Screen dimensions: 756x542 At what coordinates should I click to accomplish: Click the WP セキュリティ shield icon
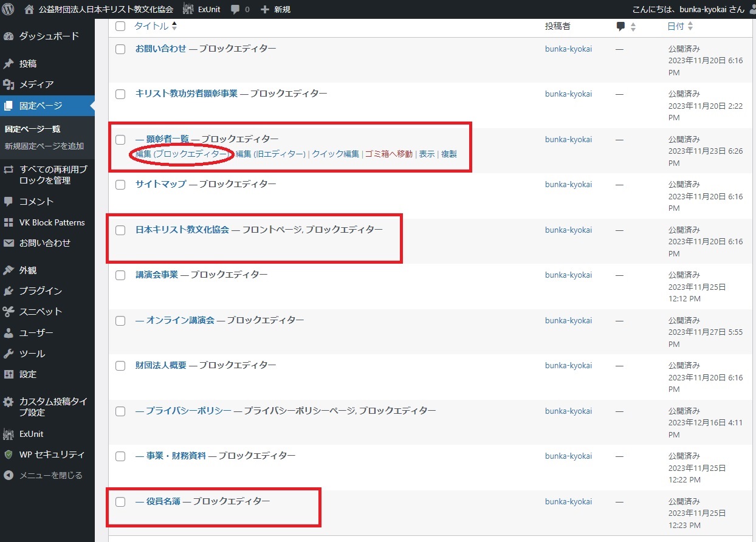point(9,455)
